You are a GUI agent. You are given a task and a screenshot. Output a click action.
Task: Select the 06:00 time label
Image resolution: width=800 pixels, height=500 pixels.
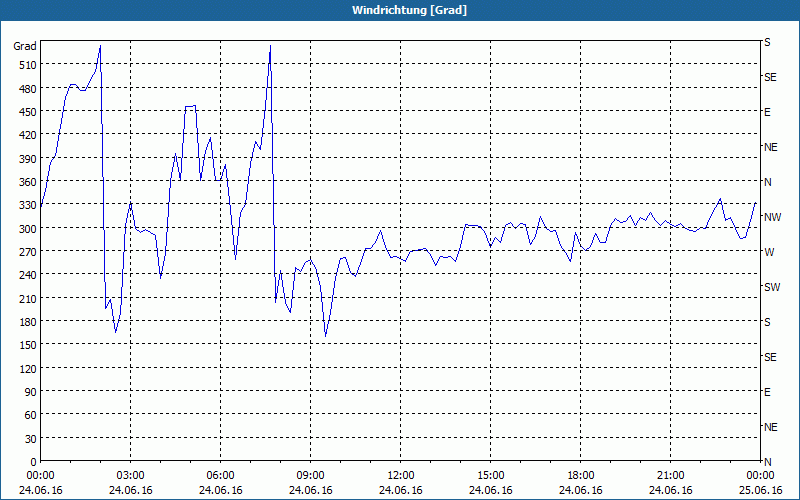(220, 476)
